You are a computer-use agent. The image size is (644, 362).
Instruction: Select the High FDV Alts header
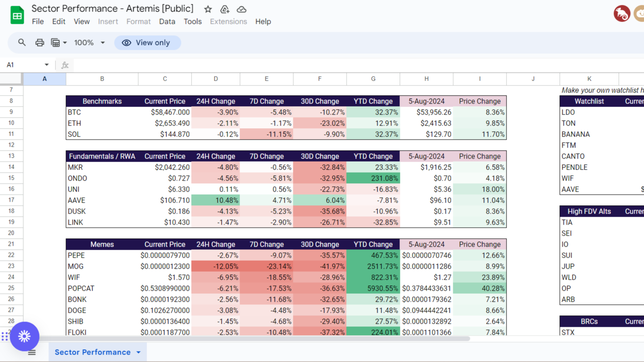589,211
